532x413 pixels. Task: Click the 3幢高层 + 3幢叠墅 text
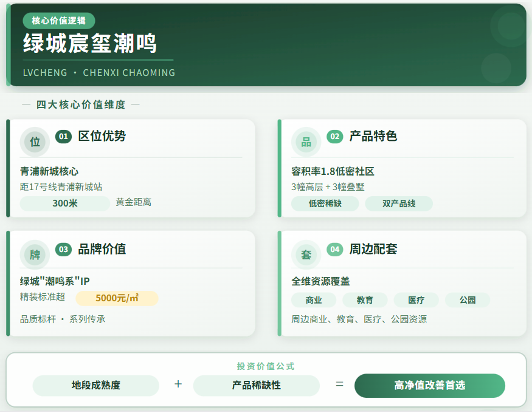point(328,187)
